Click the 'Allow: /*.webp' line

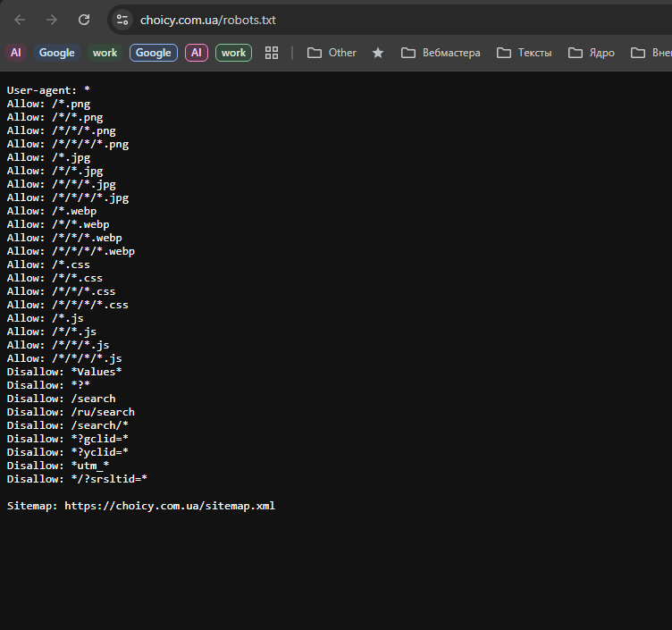click(x=52, y=211)
